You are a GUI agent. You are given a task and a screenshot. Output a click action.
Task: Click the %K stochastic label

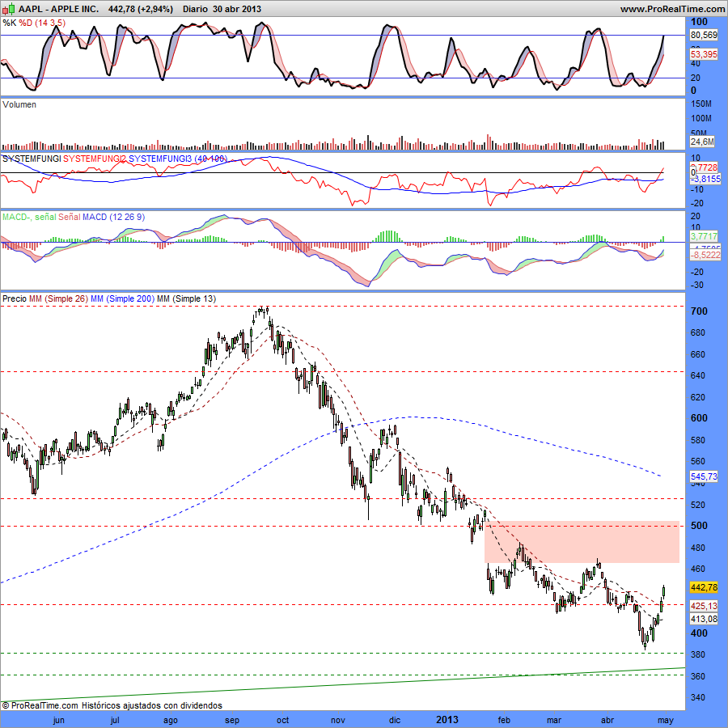[9, 23]
